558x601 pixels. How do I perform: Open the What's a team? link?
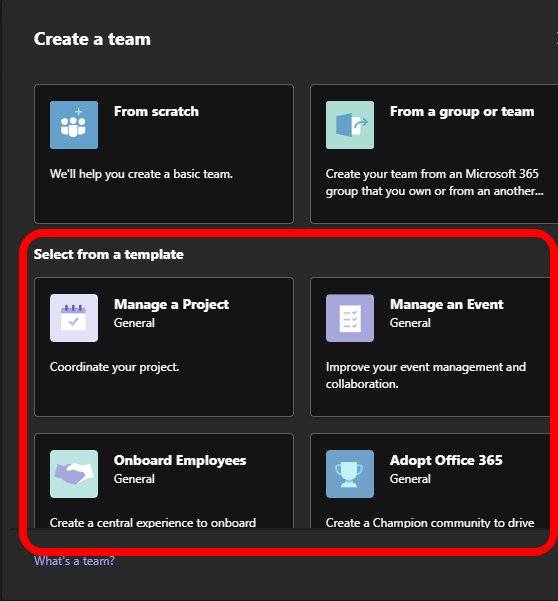74,561
